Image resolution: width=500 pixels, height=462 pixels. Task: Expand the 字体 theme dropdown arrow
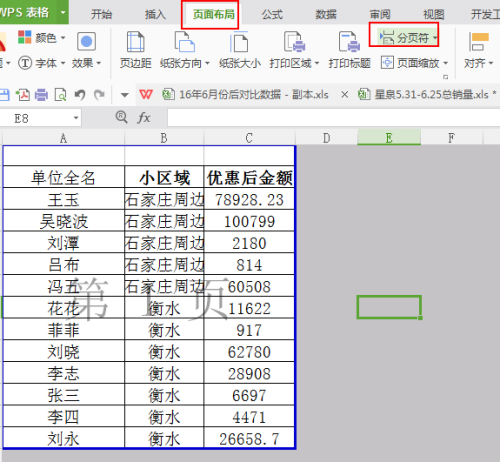pos(63,63)
